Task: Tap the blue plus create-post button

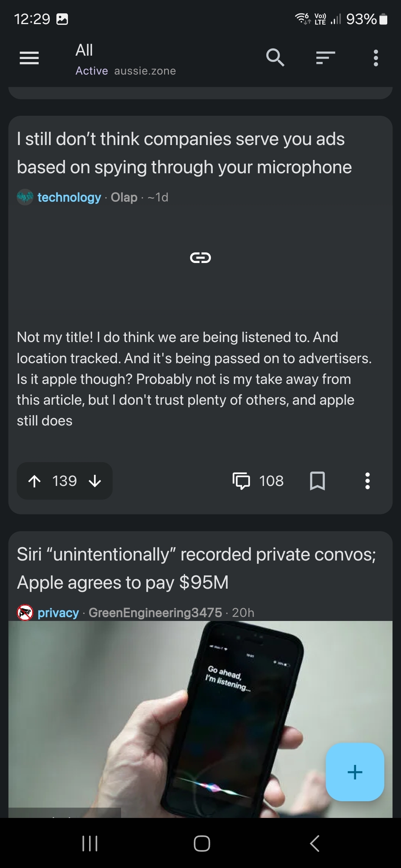Action: point(355,772)
